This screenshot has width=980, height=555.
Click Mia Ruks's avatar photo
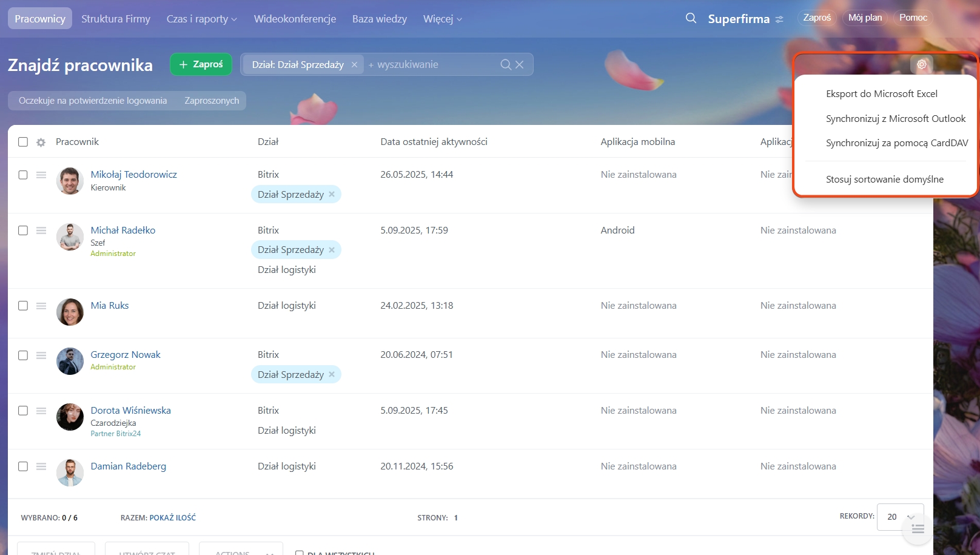coord(70,312)
